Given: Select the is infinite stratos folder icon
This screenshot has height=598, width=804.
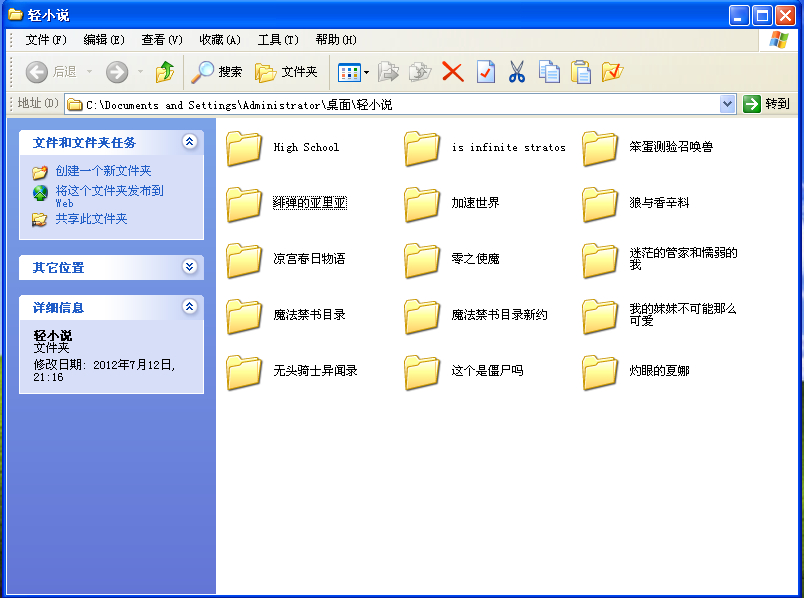Looking at the screenshot, I should [422, 148].
